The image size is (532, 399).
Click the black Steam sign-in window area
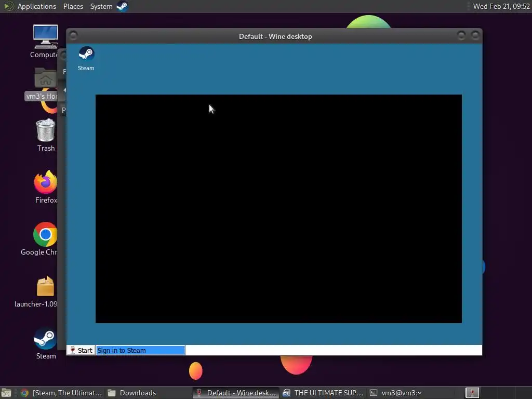[278, 209]
